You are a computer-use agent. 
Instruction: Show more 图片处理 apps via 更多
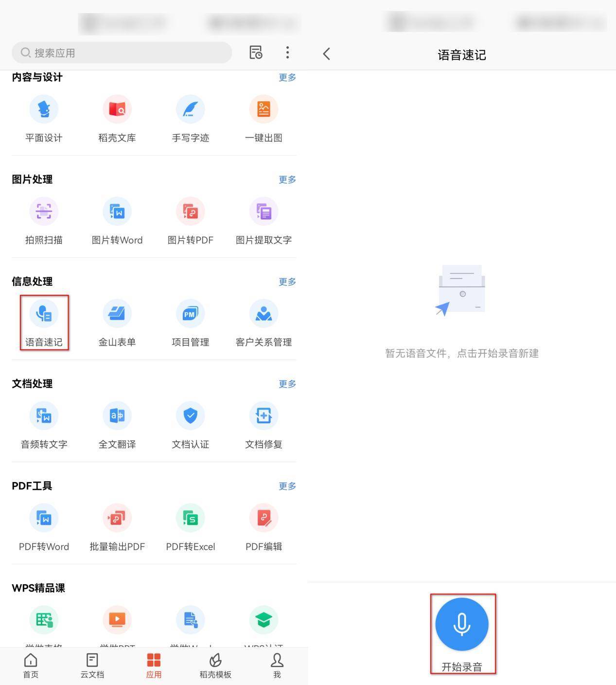287,180
